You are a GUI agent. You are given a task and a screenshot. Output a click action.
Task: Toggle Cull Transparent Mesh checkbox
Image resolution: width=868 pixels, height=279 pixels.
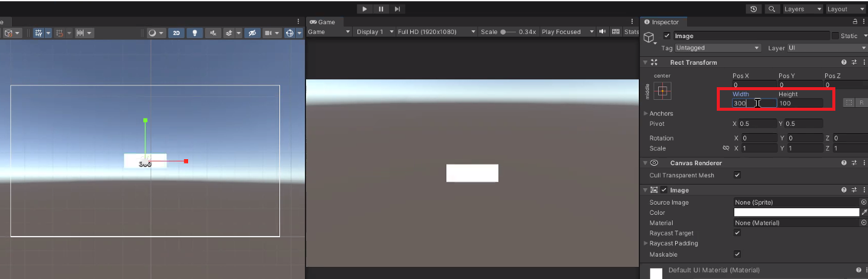coord(737,176)
